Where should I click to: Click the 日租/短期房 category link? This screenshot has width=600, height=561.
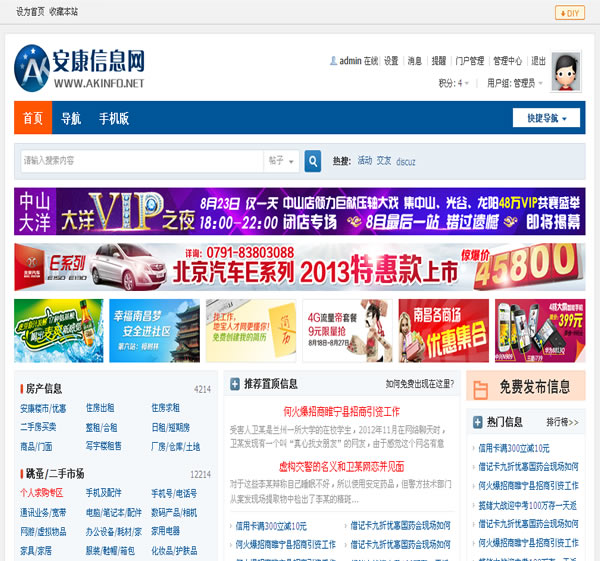point(171,427)
